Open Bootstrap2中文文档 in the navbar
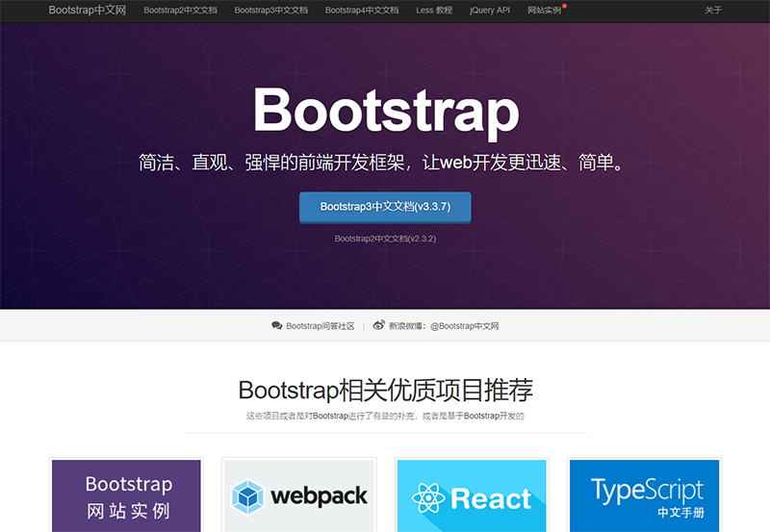 click(x=180, y=11)
